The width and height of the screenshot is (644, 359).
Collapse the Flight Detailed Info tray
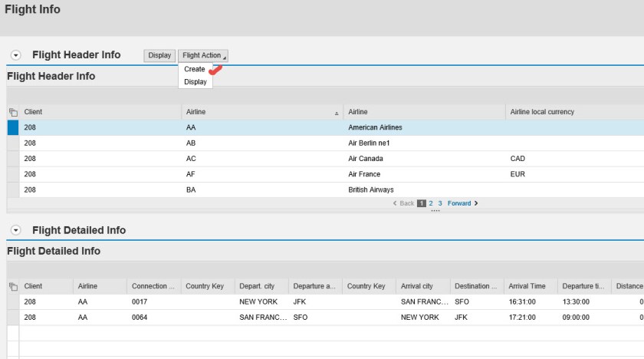(15, 230)
